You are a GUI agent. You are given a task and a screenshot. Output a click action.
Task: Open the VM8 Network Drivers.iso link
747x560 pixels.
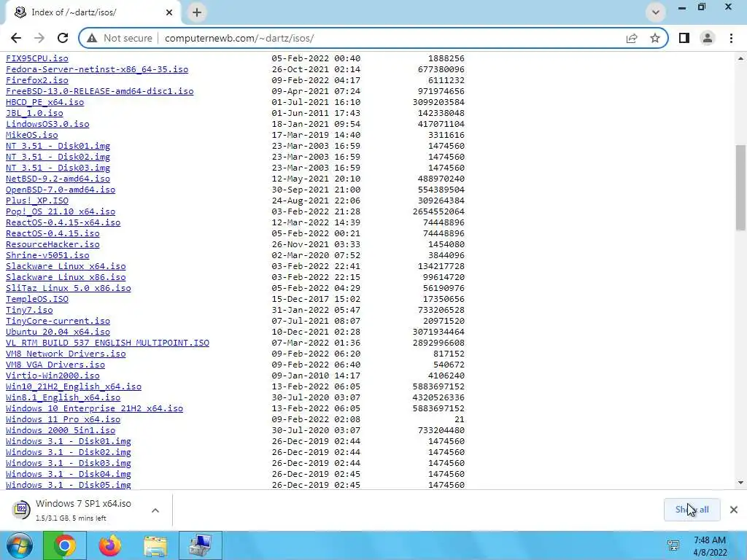tap(66, 354)
